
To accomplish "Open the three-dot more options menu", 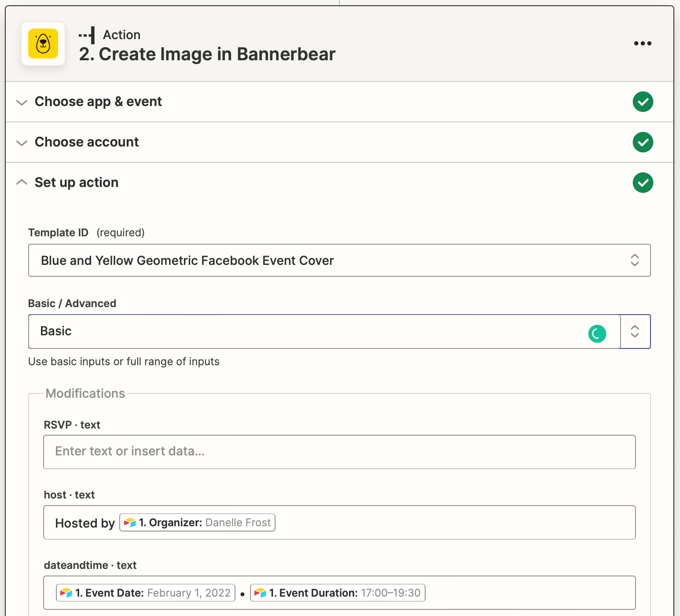I will click(x=643, y=43).
